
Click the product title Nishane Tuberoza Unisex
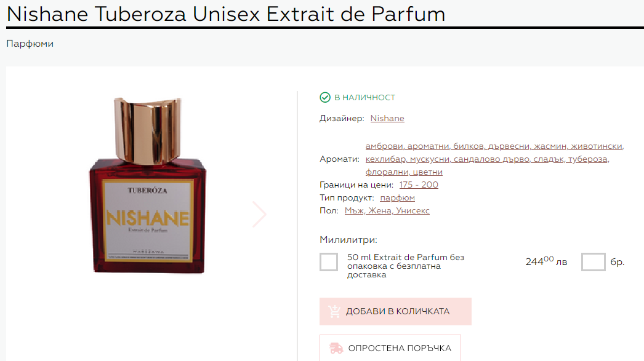tap(226, 14)
